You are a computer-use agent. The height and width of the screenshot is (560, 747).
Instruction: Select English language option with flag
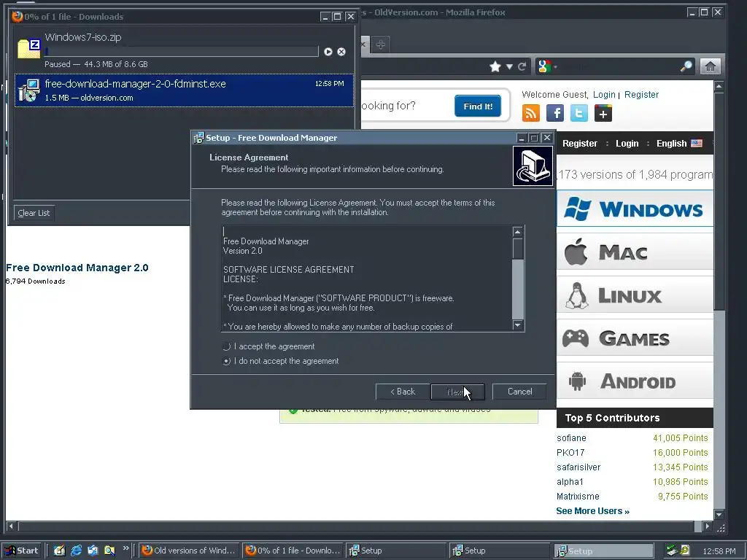point(679,144)
